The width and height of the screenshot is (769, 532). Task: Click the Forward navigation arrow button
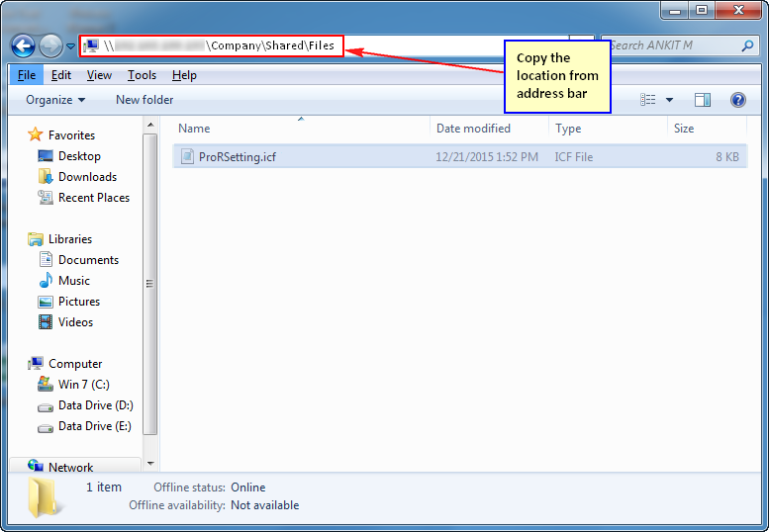[50, 45]
